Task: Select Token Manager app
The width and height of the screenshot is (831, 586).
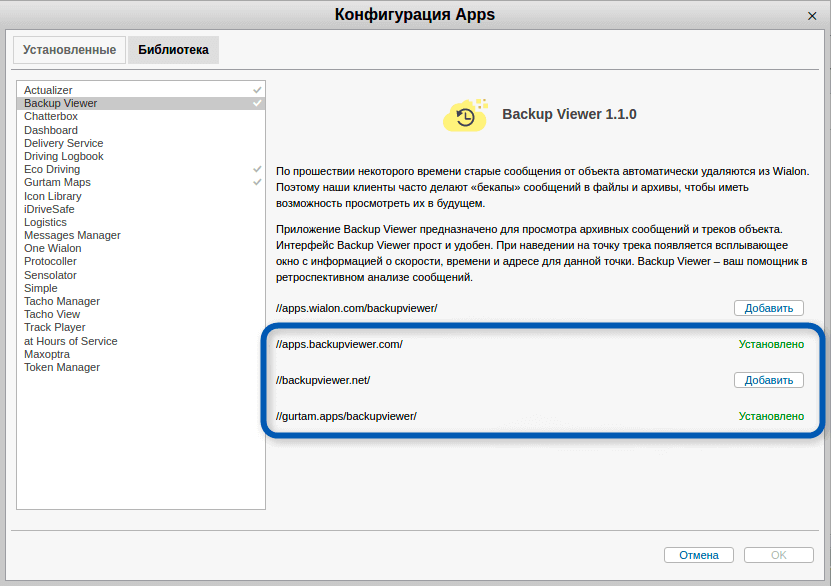Action: [x=141, y=368]
